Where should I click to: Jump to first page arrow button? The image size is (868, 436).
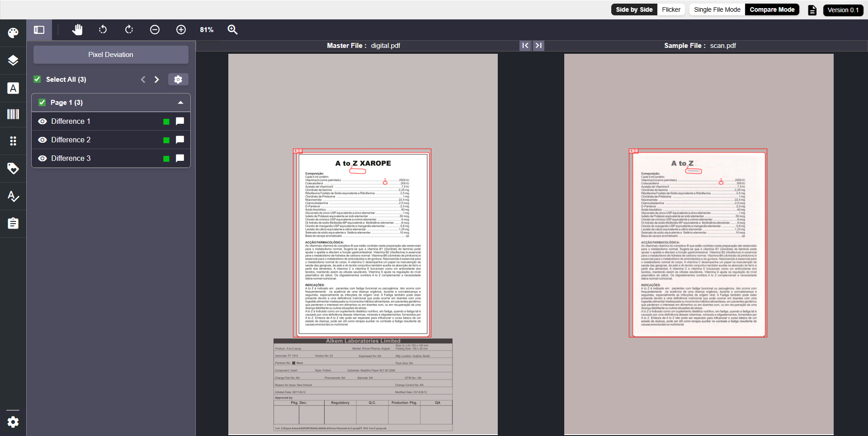point(525,46)
